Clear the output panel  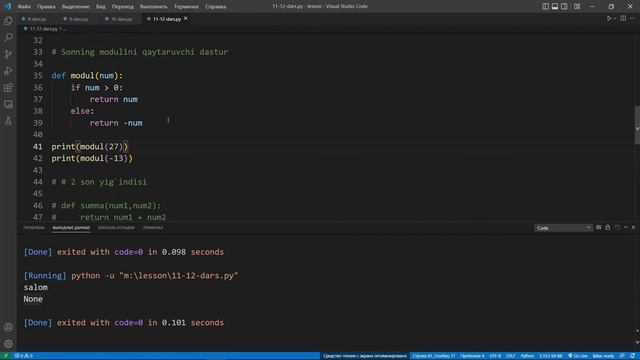pos(598,227)
